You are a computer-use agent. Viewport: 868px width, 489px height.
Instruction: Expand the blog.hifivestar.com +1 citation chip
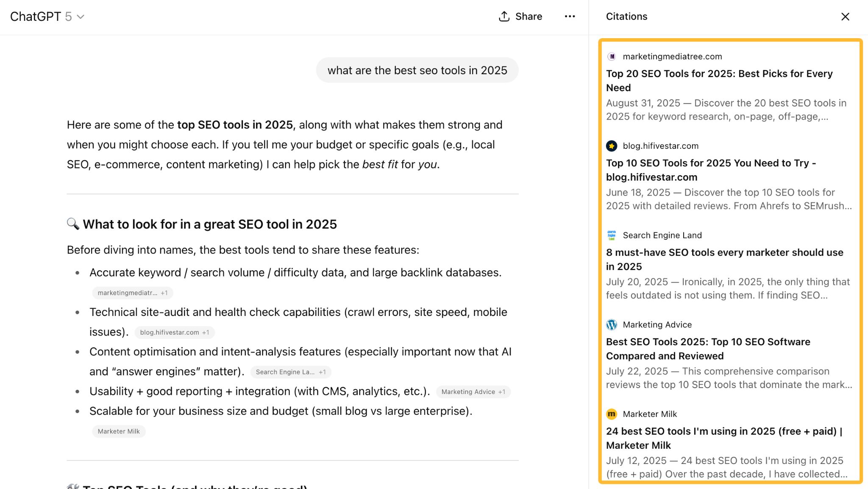(174, 333)
